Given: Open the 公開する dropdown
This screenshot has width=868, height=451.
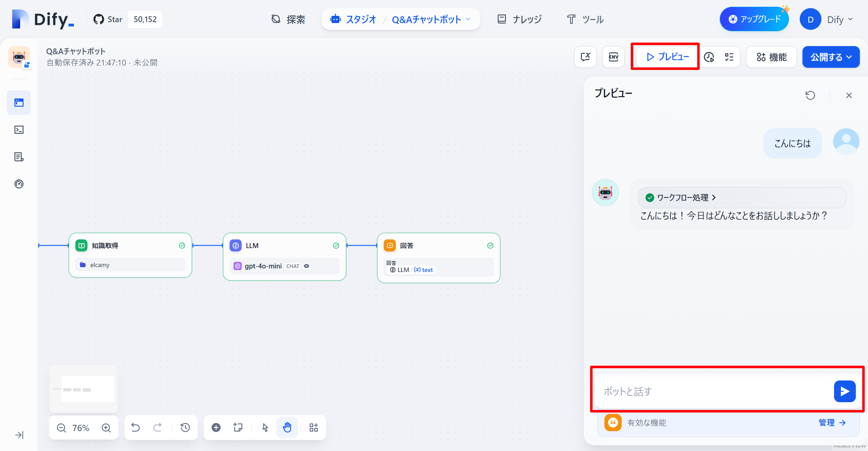Looking at the screenshot, I should (x=830, y=57).
